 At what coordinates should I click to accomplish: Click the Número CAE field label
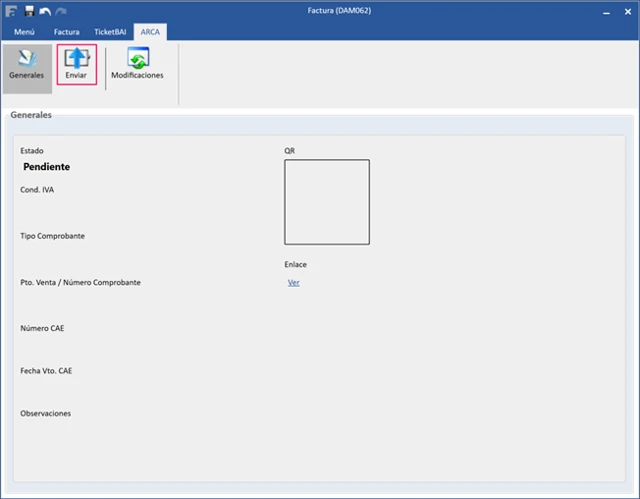click(x=42, y=328)
